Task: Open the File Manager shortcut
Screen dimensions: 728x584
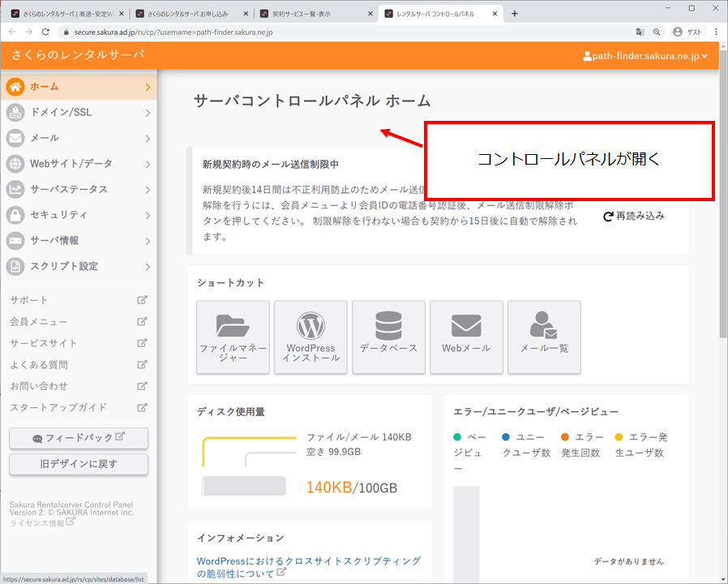Action: tap(233, 337)
